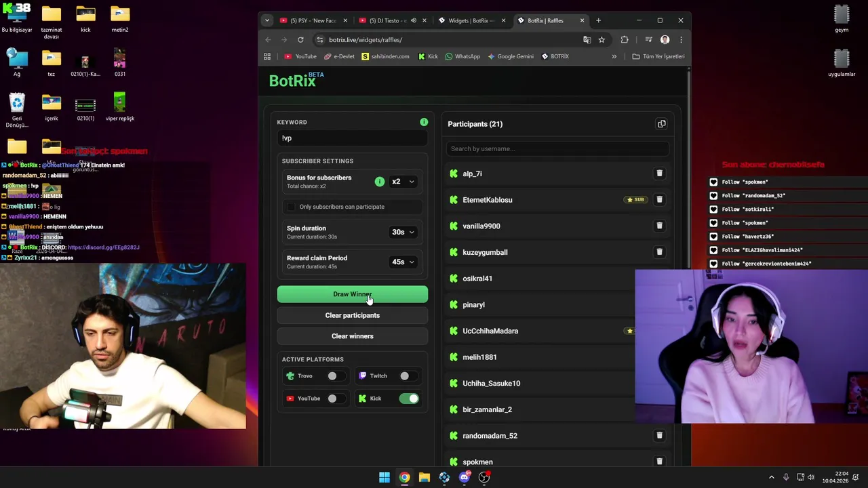Click the Clear winners button
The height and width of the screenshot is (488, 868).
coord(353,336)
